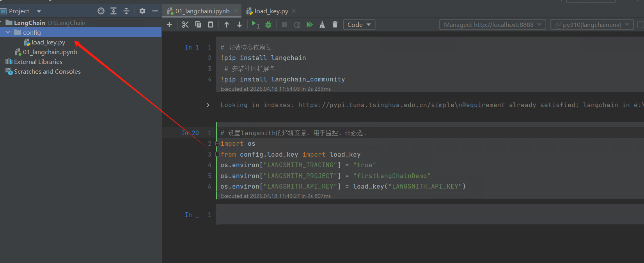Add a new cell below with plus icon
The width and height of the screenshot is (644, 263).
coord(169,25)
